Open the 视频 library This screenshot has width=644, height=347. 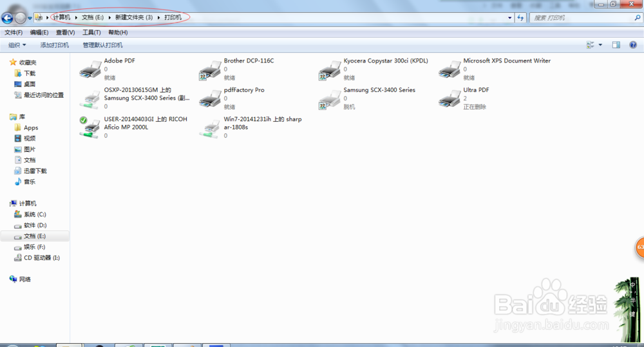coord(25,138)
